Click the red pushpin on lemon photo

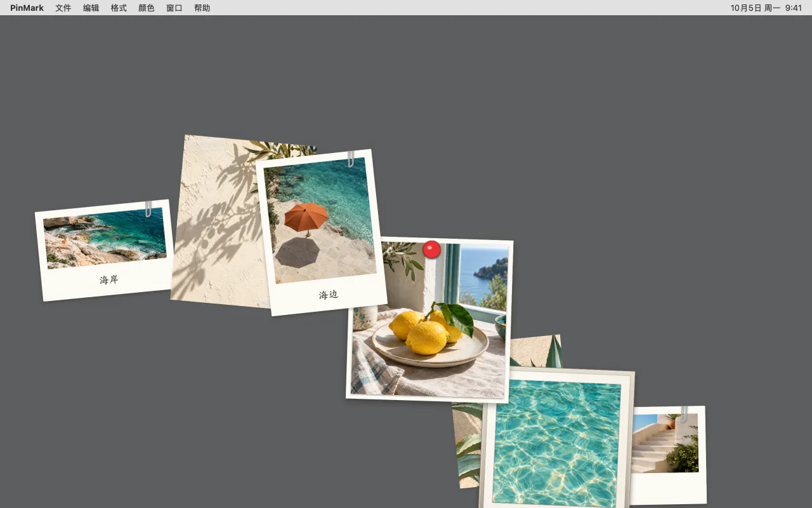tap(432, 250)
